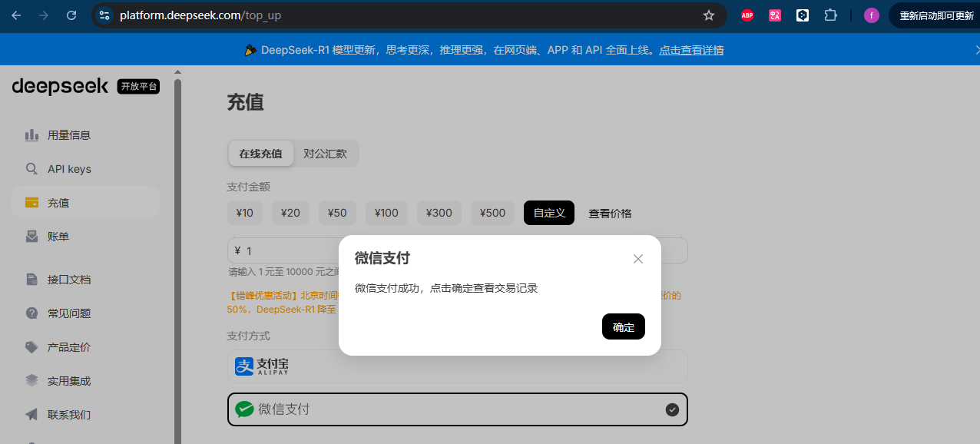Click the browser forward arrow
Screen dimensions: 980x444
pos(44,15)
